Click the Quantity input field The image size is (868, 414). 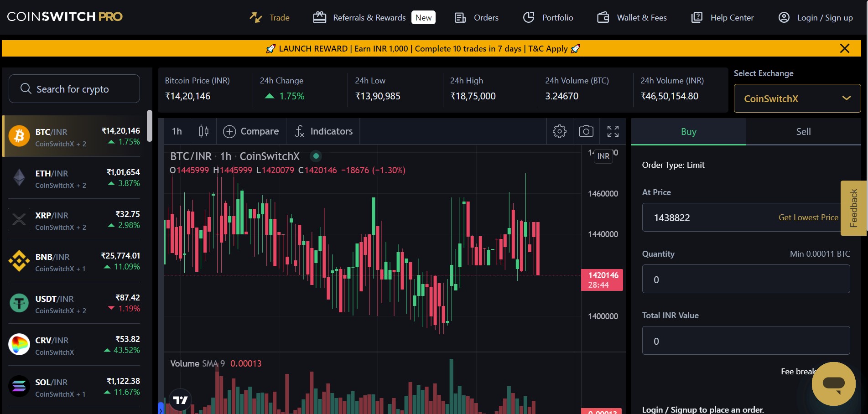click(745, 279)
